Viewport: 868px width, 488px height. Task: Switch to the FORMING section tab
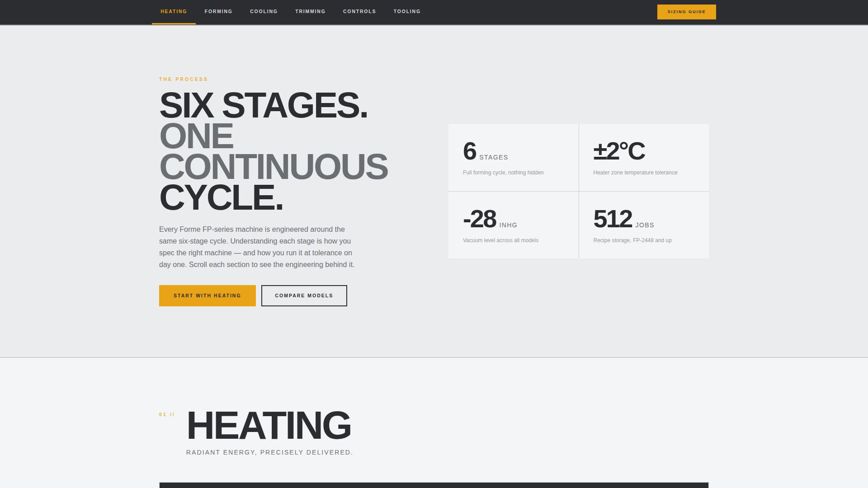click(218, 11)
